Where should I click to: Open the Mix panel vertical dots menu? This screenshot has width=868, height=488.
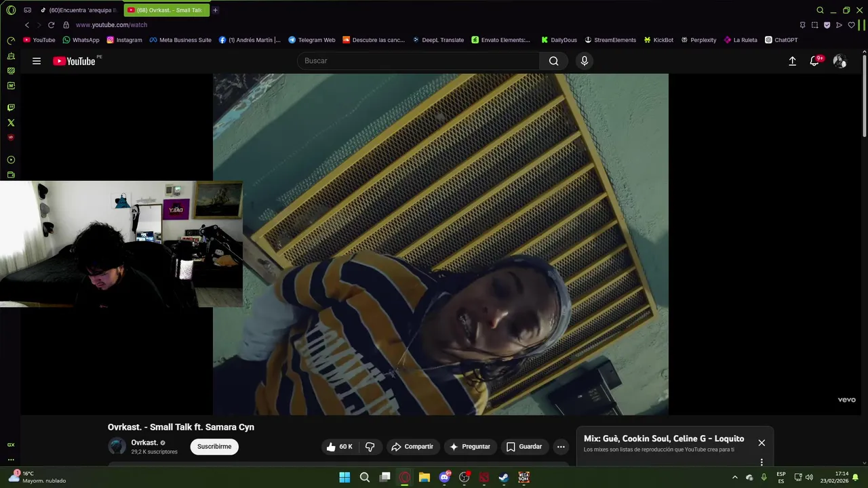click(x=762, y=462)
